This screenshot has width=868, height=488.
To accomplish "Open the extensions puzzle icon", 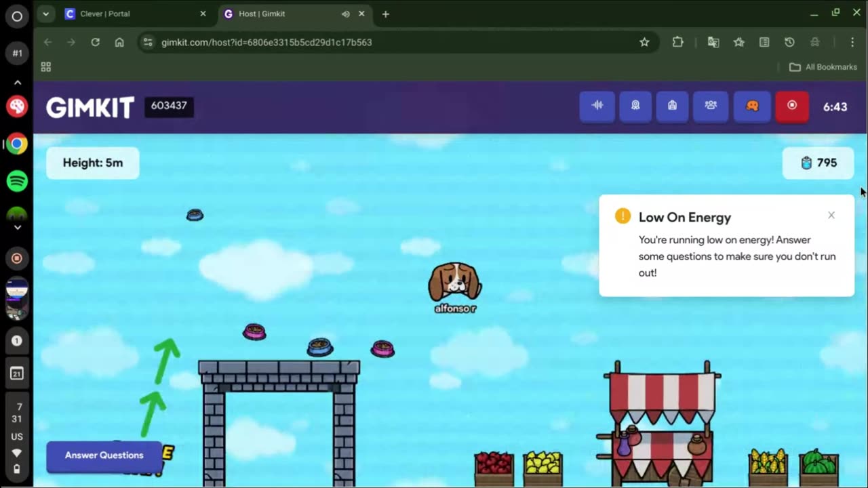I will 677,42.
